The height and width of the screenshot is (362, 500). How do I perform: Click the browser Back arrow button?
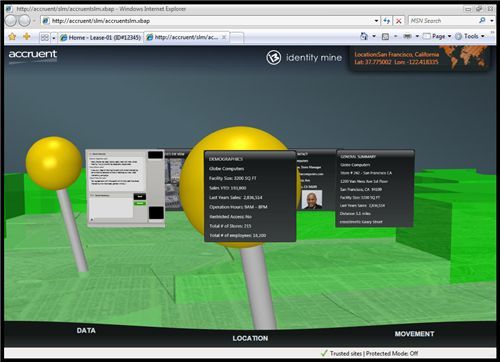tap(11, 21)
